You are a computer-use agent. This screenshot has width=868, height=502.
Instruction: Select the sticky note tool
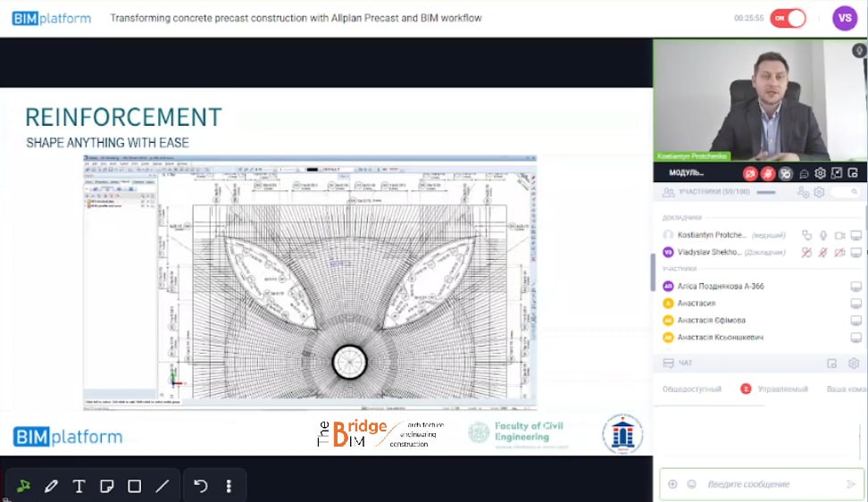click(106, 486)
